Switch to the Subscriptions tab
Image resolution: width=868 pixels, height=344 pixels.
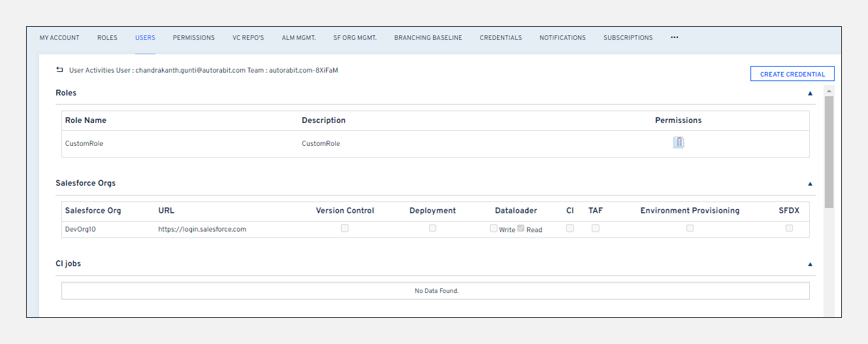[x=628, y=38]
